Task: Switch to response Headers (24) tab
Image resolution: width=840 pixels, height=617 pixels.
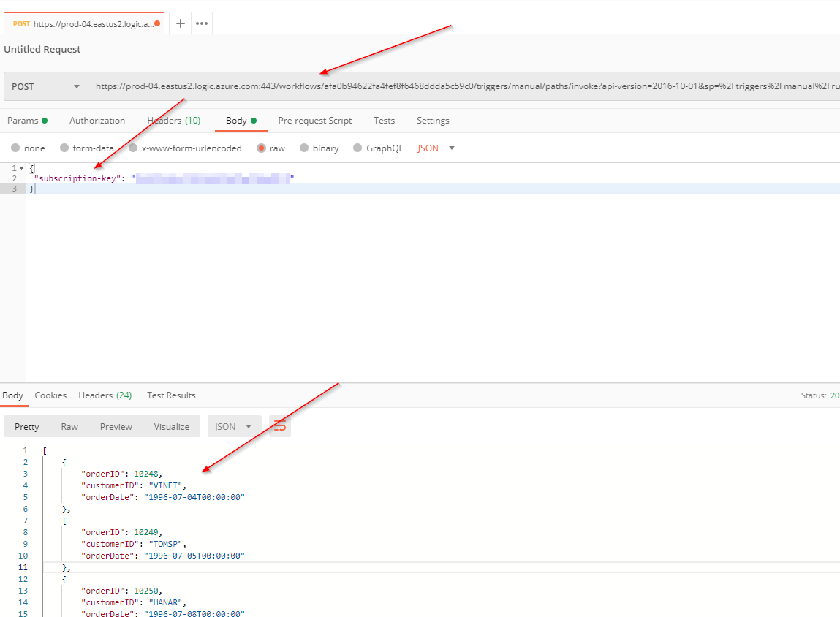Action: [x=105, y=395]
